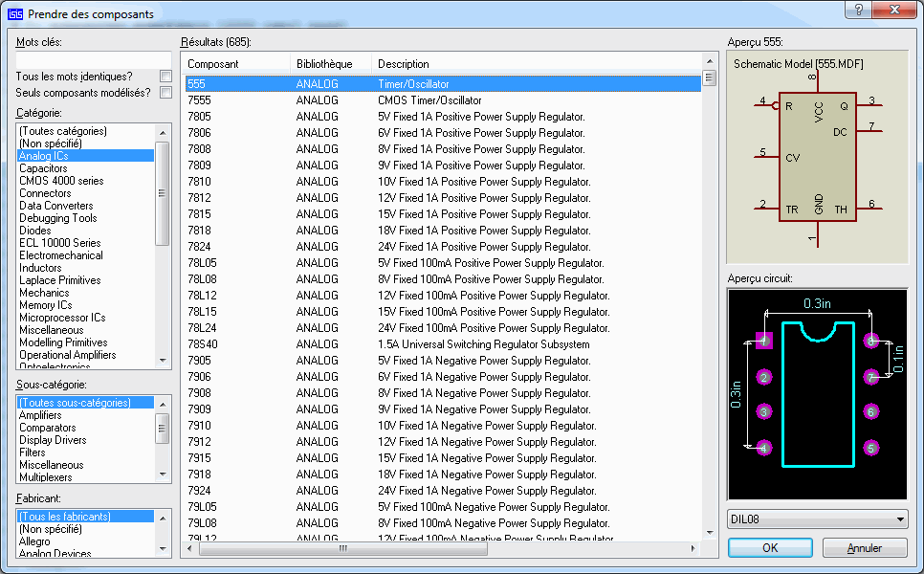924x574 pixels.
Task: Select the 7924 component row
Action: coord(443,491)
